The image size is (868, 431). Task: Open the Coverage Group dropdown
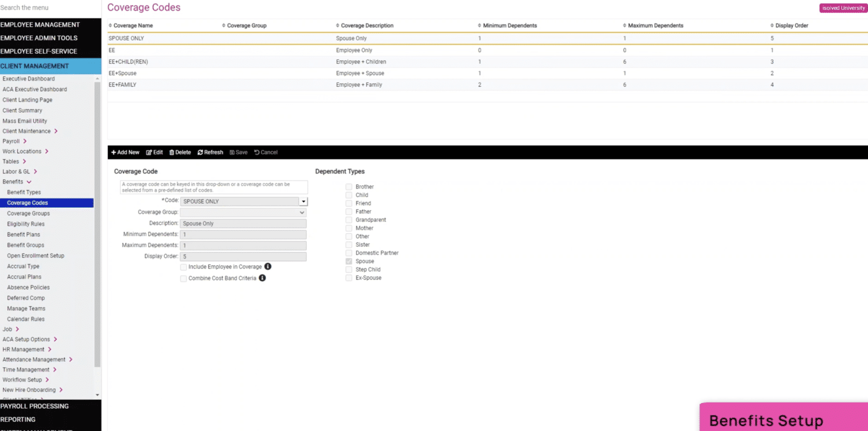click(302, 212)
